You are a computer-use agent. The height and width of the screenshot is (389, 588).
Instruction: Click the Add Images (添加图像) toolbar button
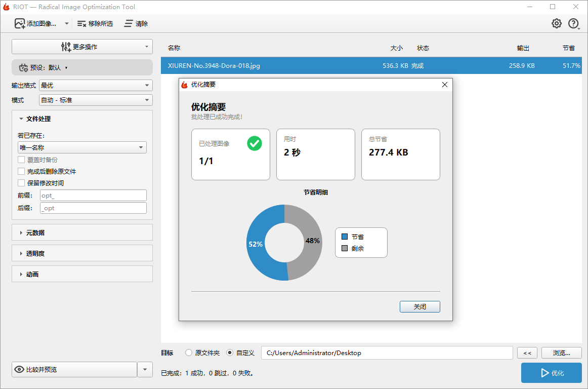point(35,24)
